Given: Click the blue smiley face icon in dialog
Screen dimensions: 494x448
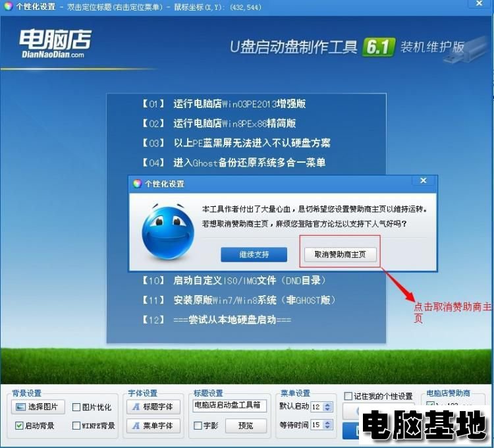Looking at the screenshot, I should point(168,232).
